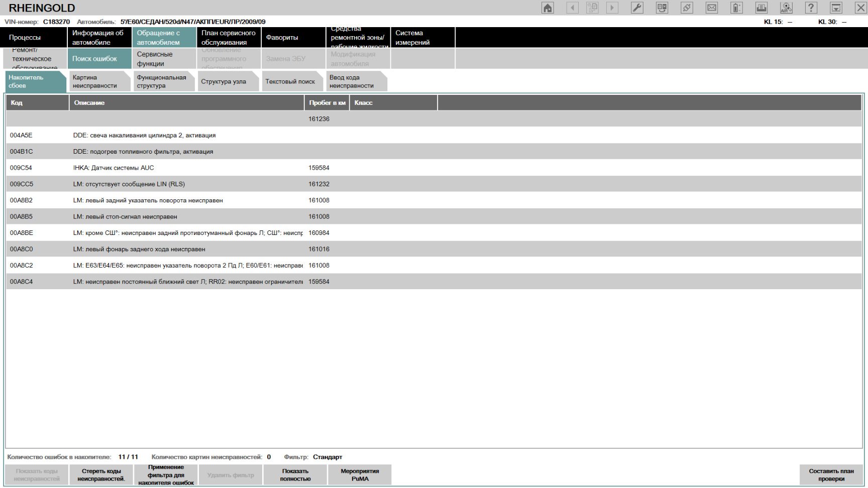Click 'LM: отсутствует сообщение LIN (RLS)' description
This screenshot has height=488, width=868.
[129, 184]
